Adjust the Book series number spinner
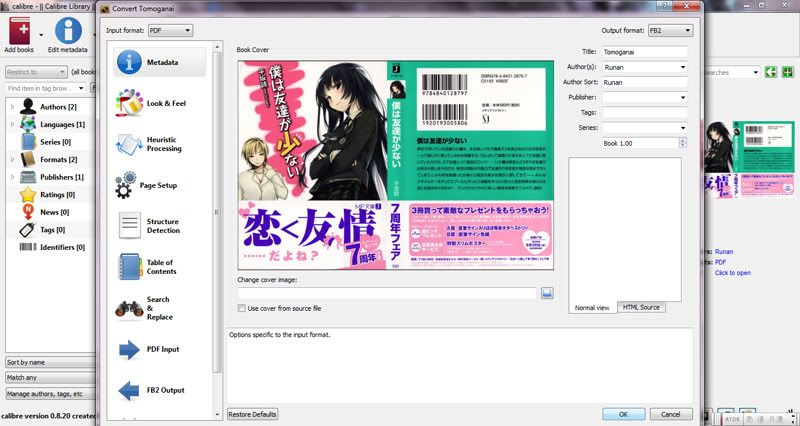Viewport: 800px width, 426px height. (x=683, y=143)
